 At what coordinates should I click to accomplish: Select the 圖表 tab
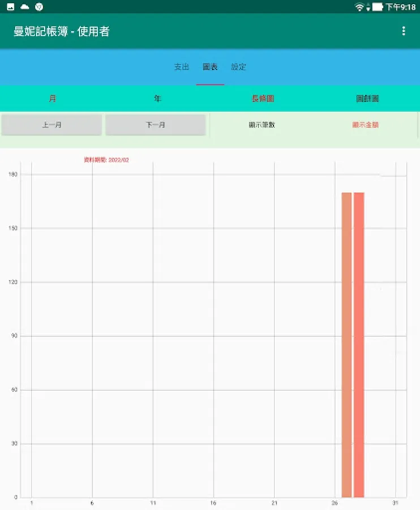coord(210,67)
